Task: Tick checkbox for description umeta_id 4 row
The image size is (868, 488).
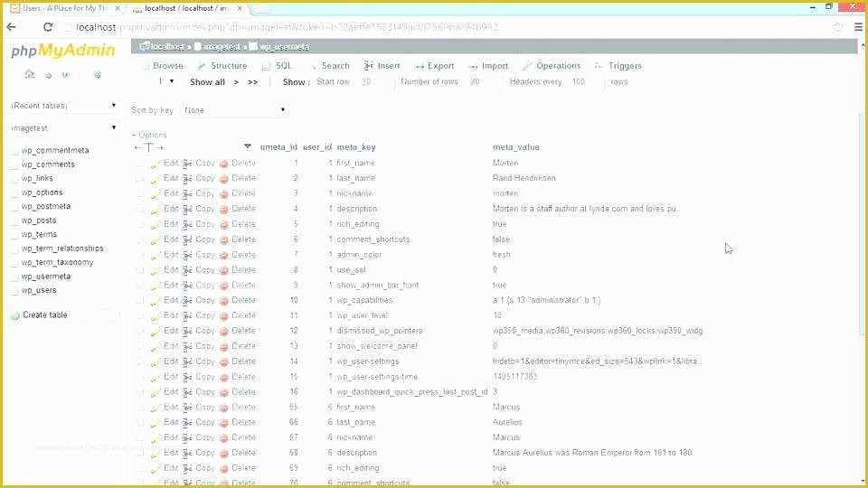Action: coord(140,209)
